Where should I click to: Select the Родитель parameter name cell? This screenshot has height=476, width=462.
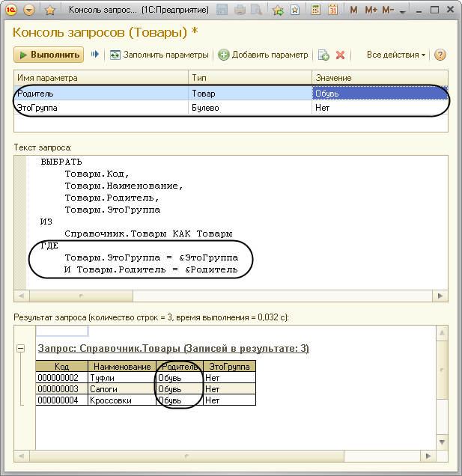101,94
